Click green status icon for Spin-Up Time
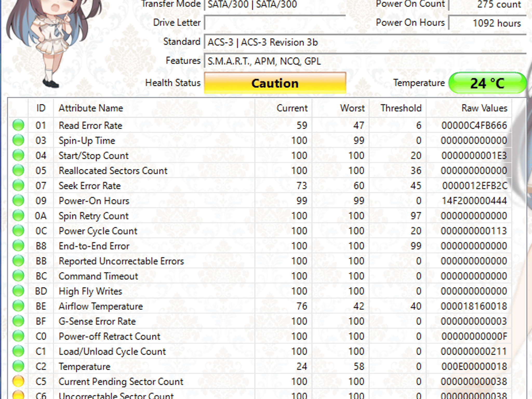532x399 pixels. coord(18,140)
